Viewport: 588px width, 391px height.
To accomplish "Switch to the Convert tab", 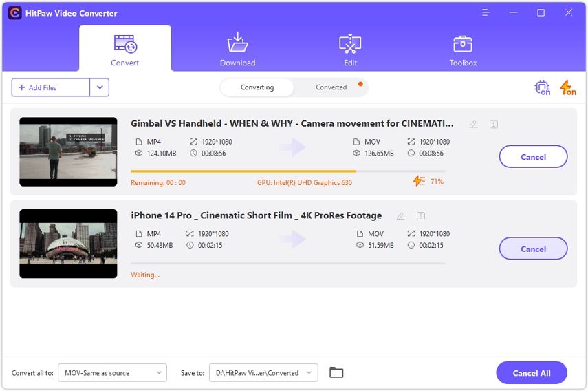I will tap(125, 48).
